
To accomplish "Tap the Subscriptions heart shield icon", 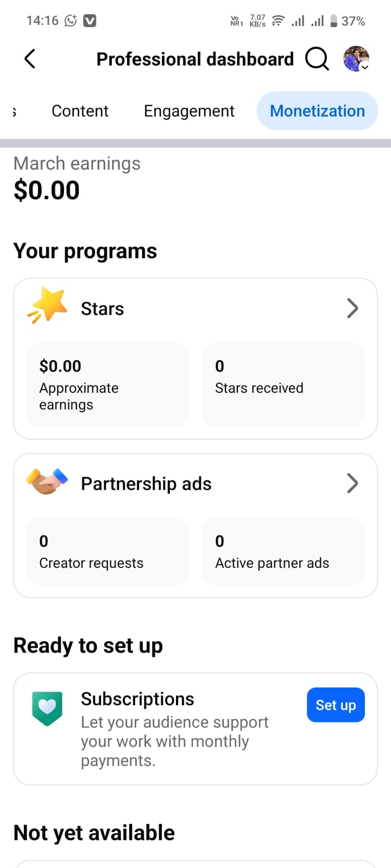I will (x=47, y=708).
